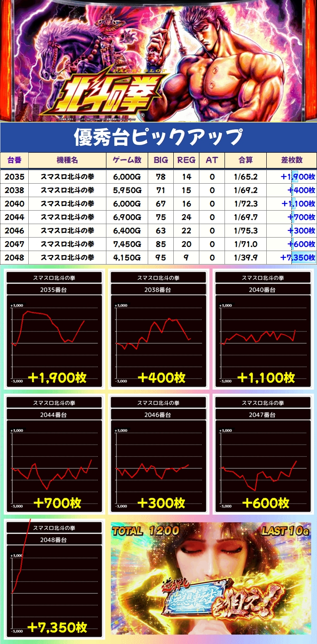This screenshot has height=644, width=317.
Task: Select the REG column header
Action: (186, 160)
